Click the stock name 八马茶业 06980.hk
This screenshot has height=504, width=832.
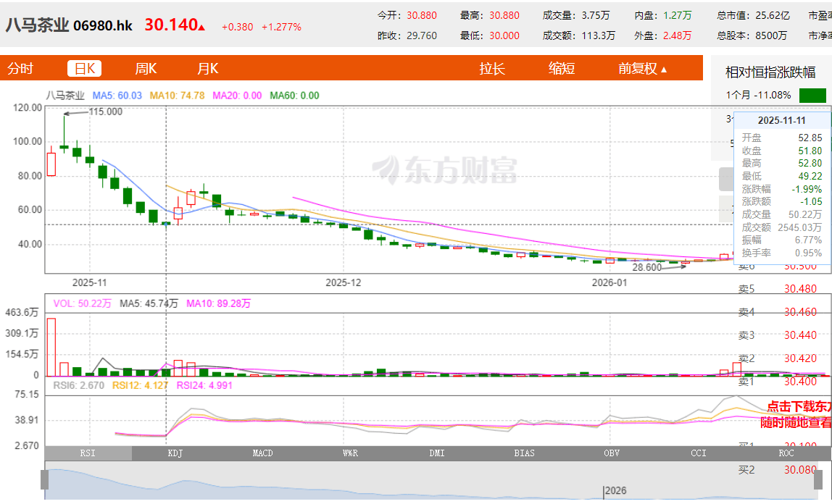[69, 25]
